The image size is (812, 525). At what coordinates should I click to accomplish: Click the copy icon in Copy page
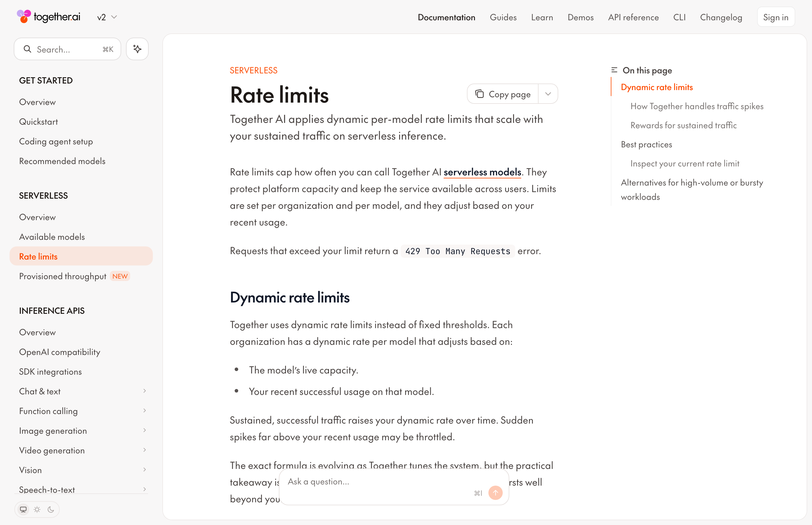point(479,94)
